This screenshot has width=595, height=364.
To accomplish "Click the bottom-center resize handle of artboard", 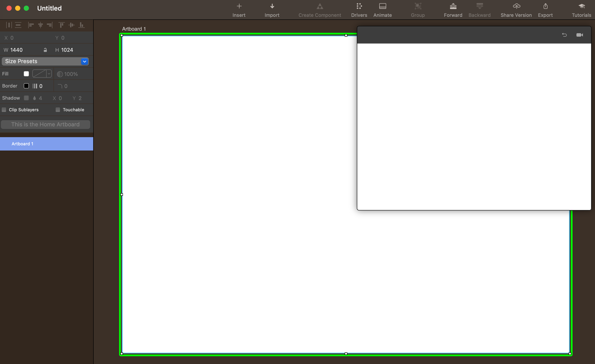I will click(346, 354).
